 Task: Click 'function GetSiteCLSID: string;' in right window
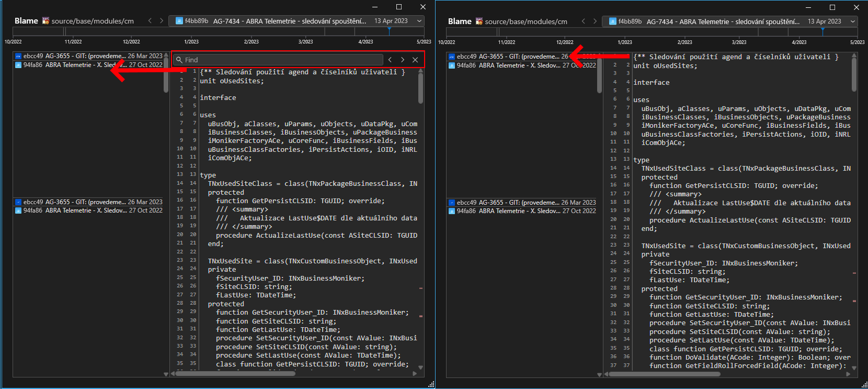[710, 306]
